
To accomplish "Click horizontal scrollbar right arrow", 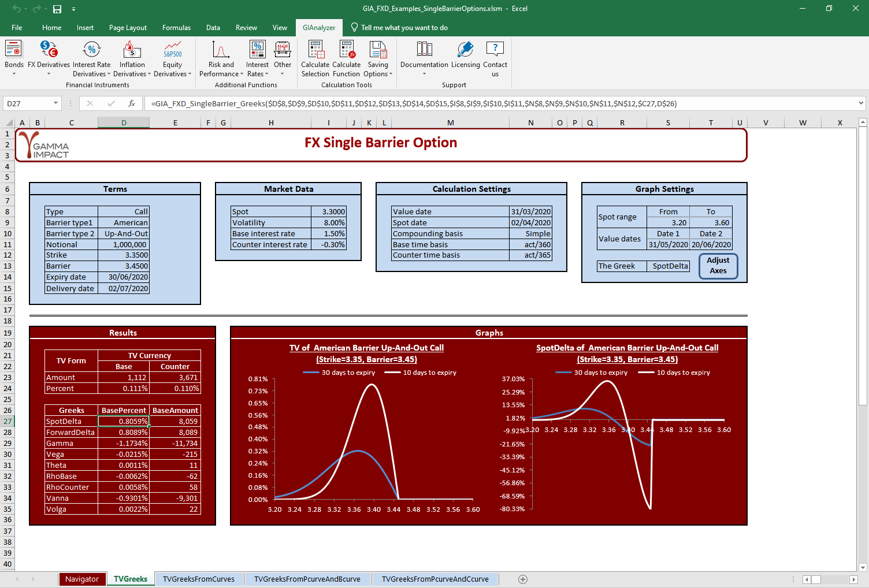I will click(855, 579).
